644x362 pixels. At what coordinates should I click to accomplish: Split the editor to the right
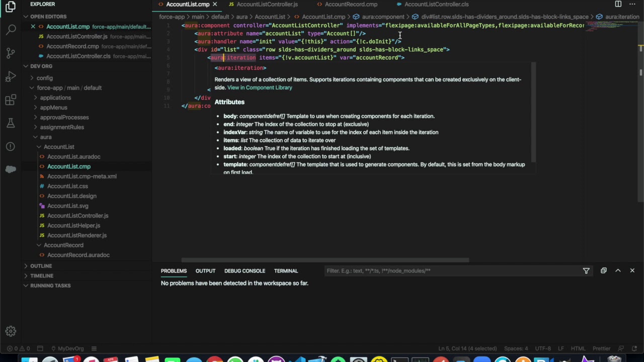pos(618,4)
